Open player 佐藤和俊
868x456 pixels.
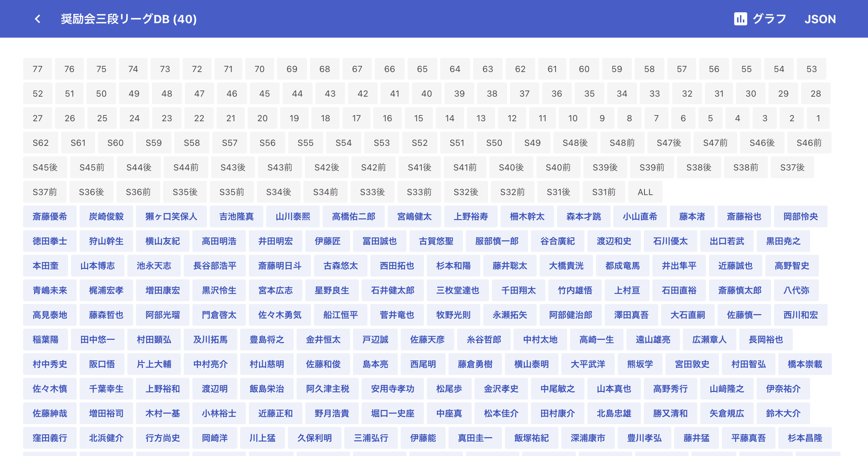click(323, 364)
